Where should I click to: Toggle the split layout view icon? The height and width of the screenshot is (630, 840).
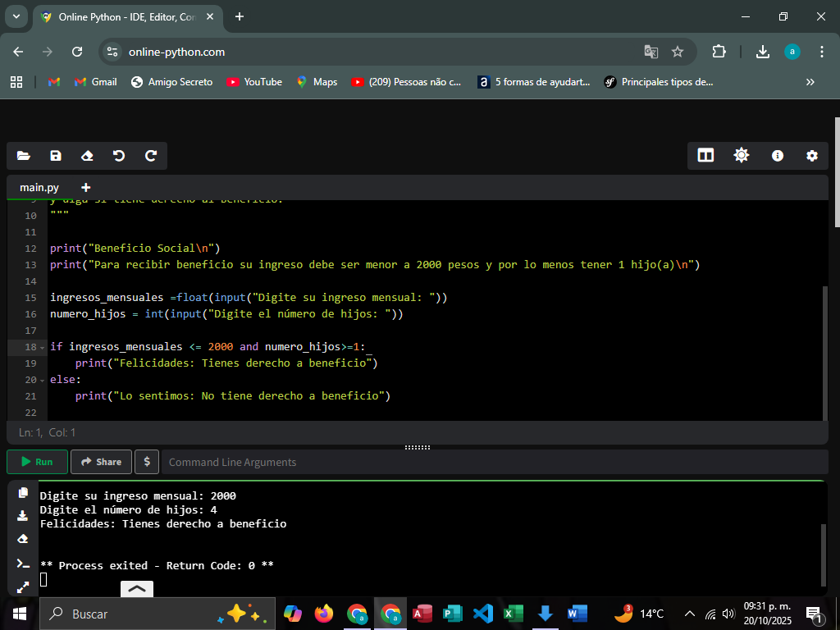pyautogui.click(x=705, y=156)
